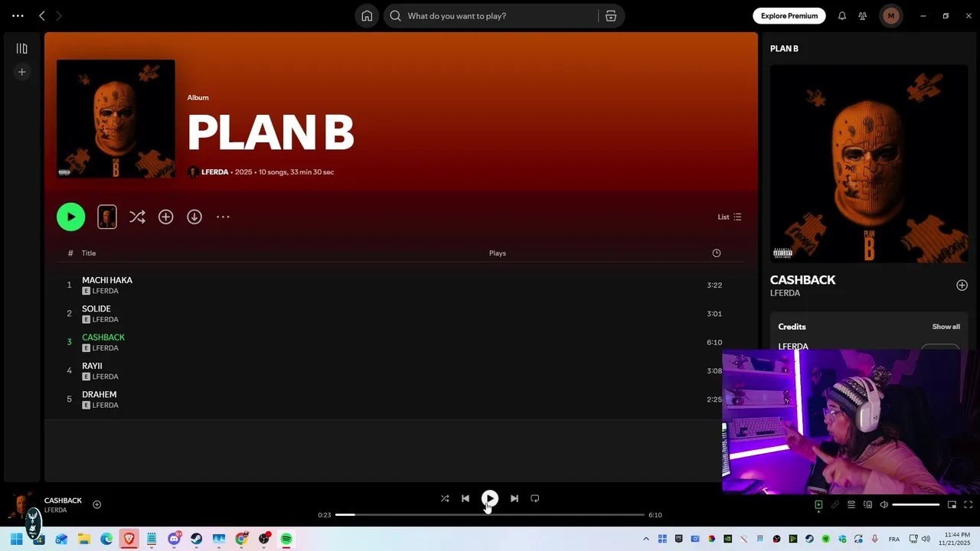This screenshot has width=980, height=551.
Task: Mute using the speaker icon
Action: click(884, 505)
